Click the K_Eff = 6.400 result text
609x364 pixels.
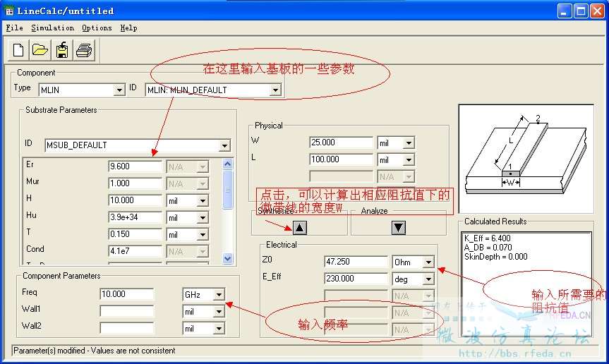[488, 238]
